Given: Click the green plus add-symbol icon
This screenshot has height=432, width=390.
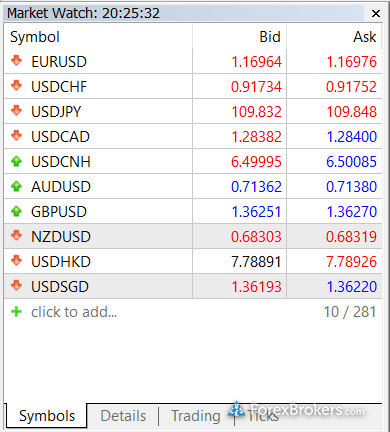Looking at the screenshot, I should pyautogui.click(x=16, y=312).
